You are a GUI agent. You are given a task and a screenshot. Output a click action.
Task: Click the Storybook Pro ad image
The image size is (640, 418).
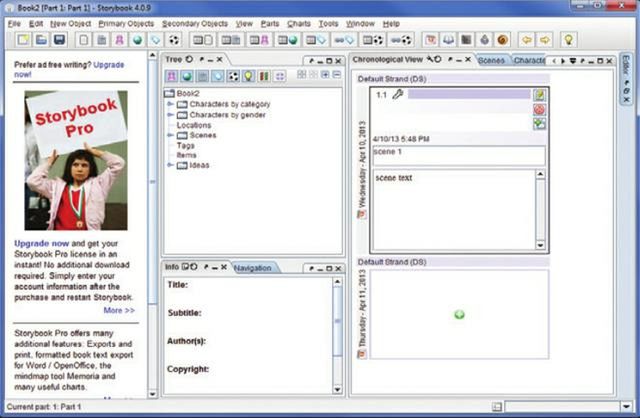coord(76,160)
